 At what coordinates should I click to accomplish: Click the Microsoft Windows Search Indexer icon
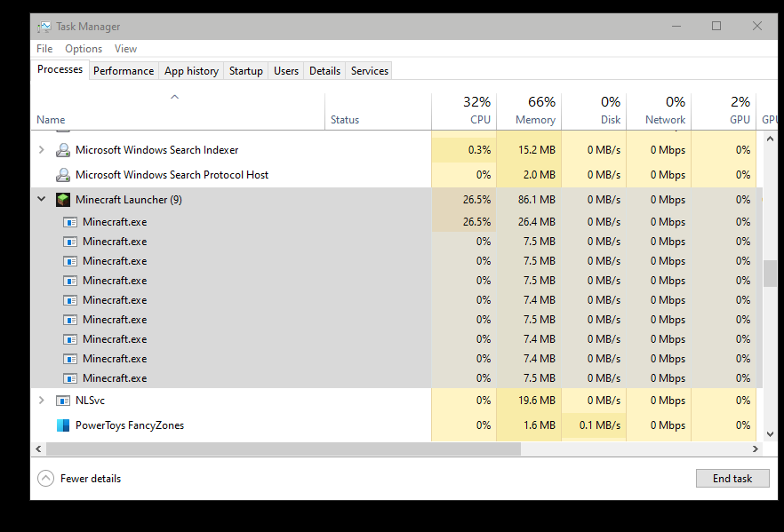click(x=63, y=150)
